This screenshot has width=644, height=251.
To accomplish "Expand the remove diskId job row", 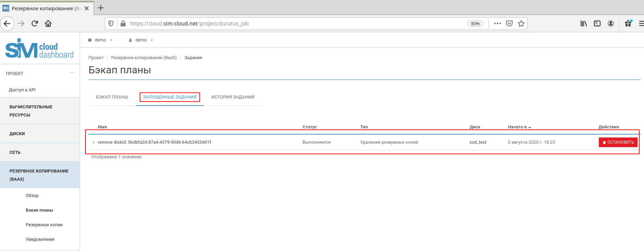I will click(93, 142).
